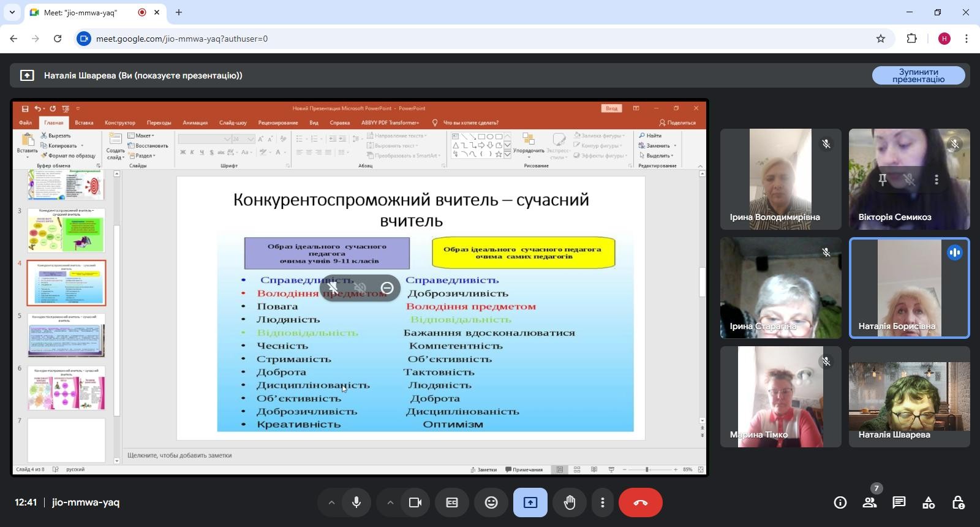The image size is (980, 527).
Task: Select slide 5 thumbnail
Action: point(66,335)
